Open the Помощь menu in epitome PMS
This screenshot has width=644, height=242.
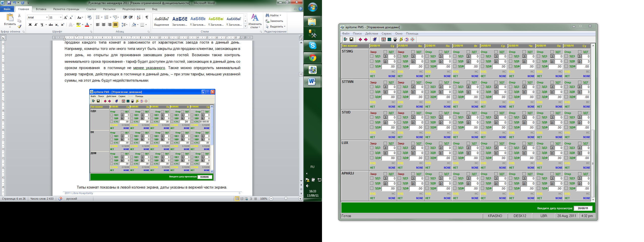click(412, 34)
